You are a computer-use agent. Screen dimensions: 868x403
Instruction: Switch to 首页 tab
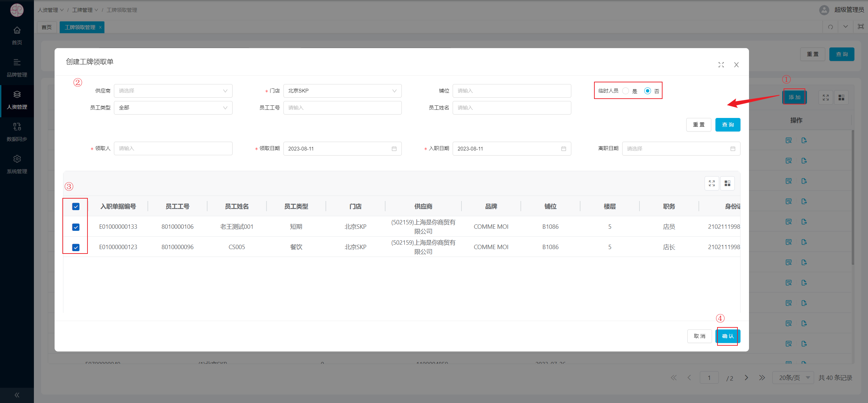pos(47,27)
